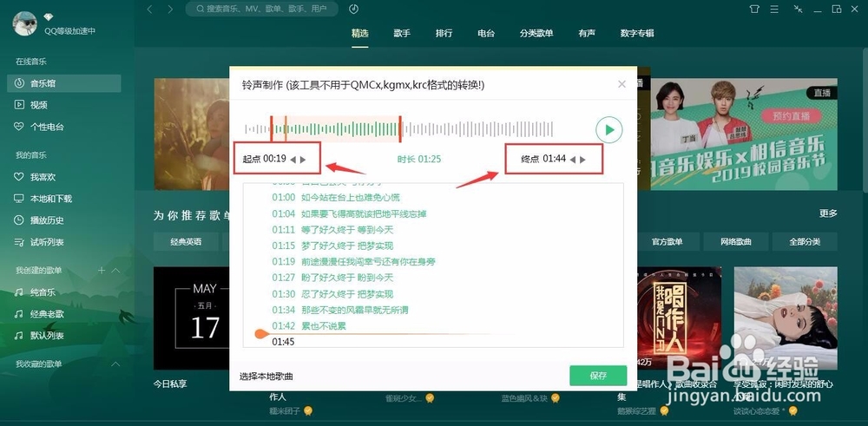Switch to the 电台 tab
Image resolution: width=868 pixels, height=426 pixels.
coord(486,33)
